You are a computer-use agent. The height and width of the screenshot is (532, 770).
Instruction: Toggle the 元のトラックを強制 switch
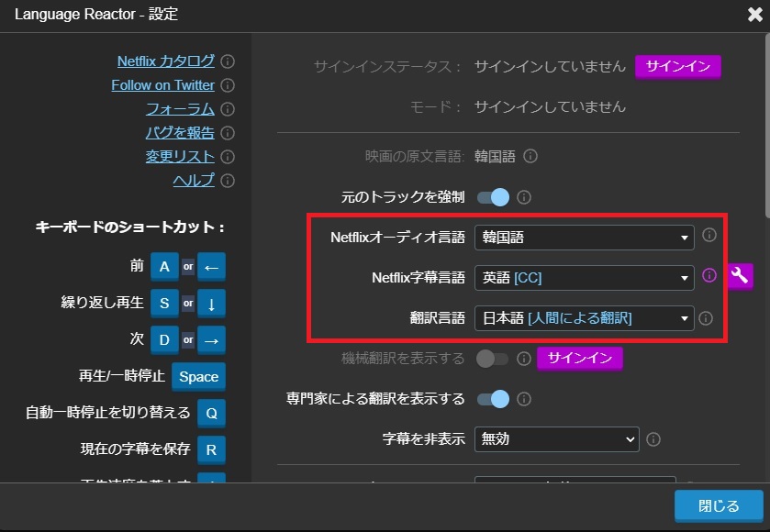point(492,196)
